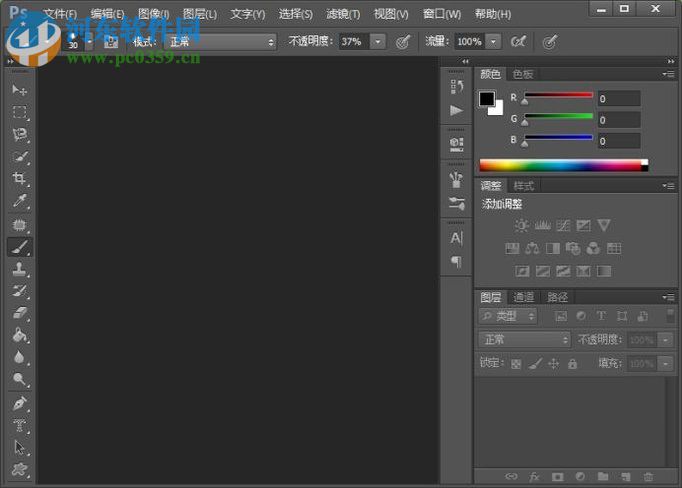Click the fx layer style button
This screenshot has width=682, height=488.
534,477
